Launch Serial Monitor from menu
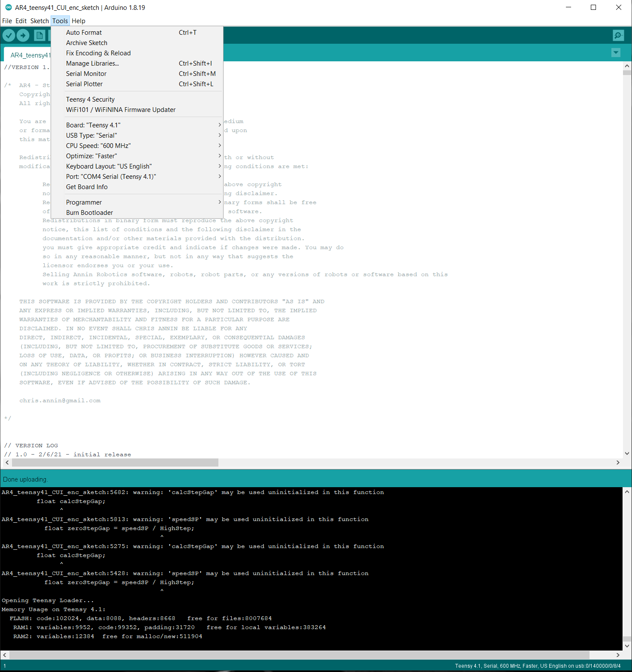The width and height of the screenshot is (632, 672). click(137, 74)
